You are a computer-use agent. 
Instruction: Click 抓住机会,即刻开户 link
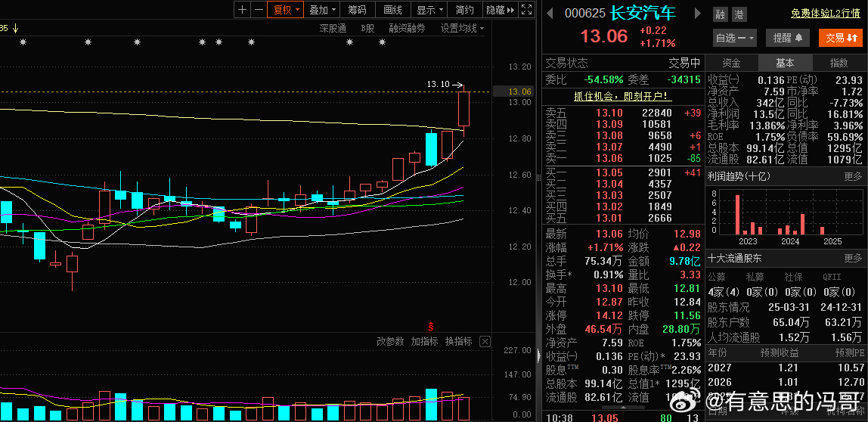coord(622,96)
